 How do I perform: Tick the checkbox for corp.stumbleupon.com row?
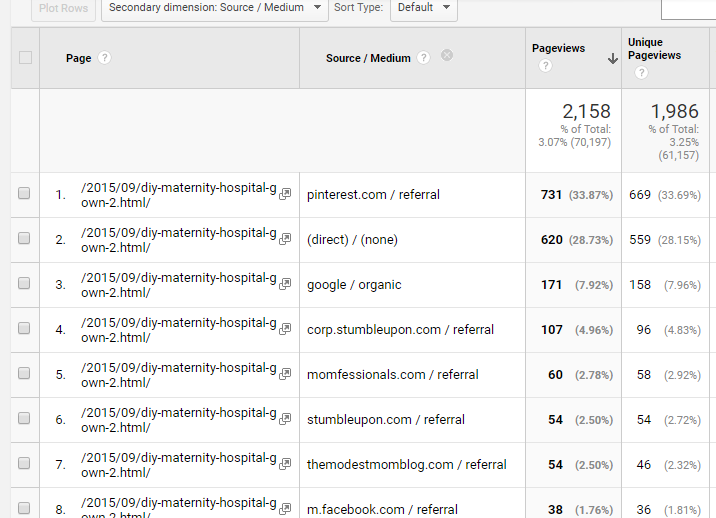tap(25, 330)
